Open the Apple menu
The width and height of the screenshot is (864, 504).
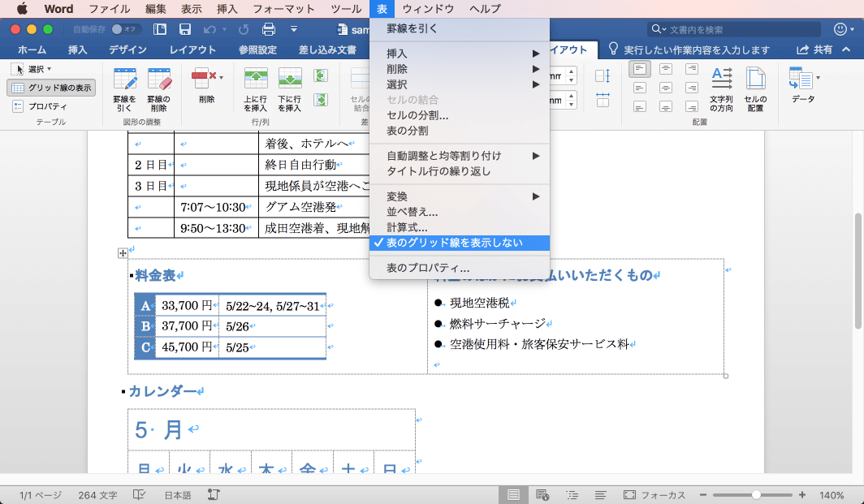click(x=22, y=9)
